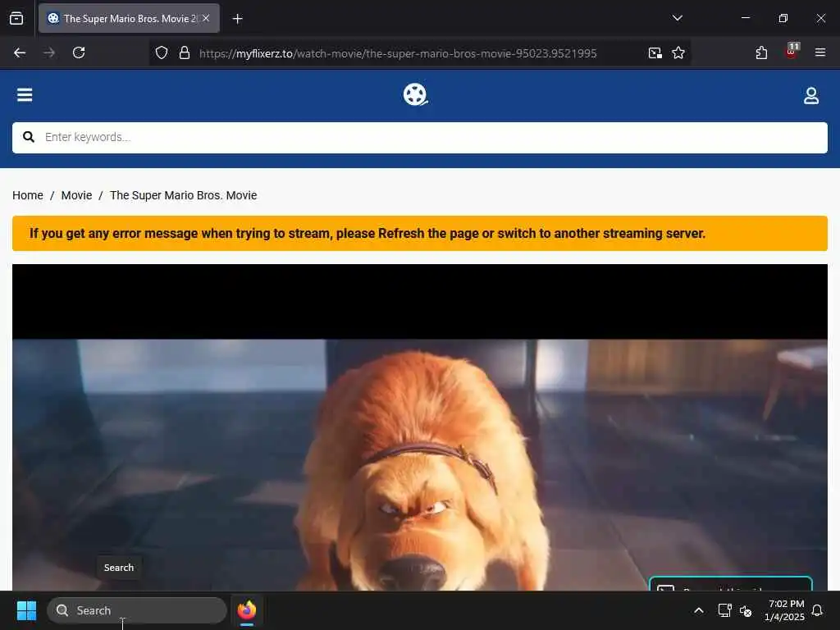Open the notification bell icon
Viewport: 840px width, 630px height.
[x=818, y=610]
